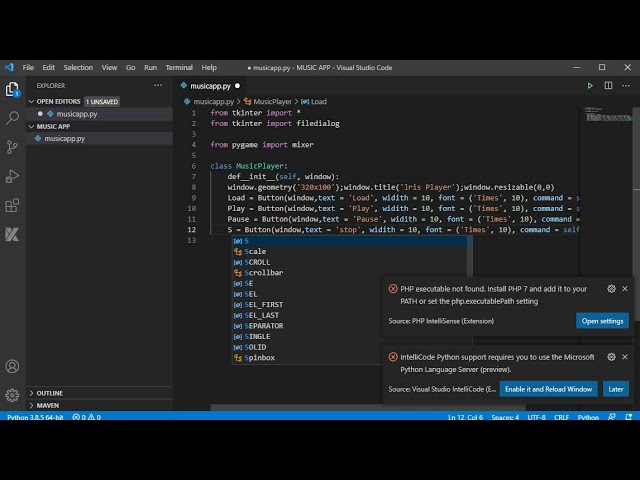Open the Extensions view
The image size is (640, 480).
coord(12,205)
